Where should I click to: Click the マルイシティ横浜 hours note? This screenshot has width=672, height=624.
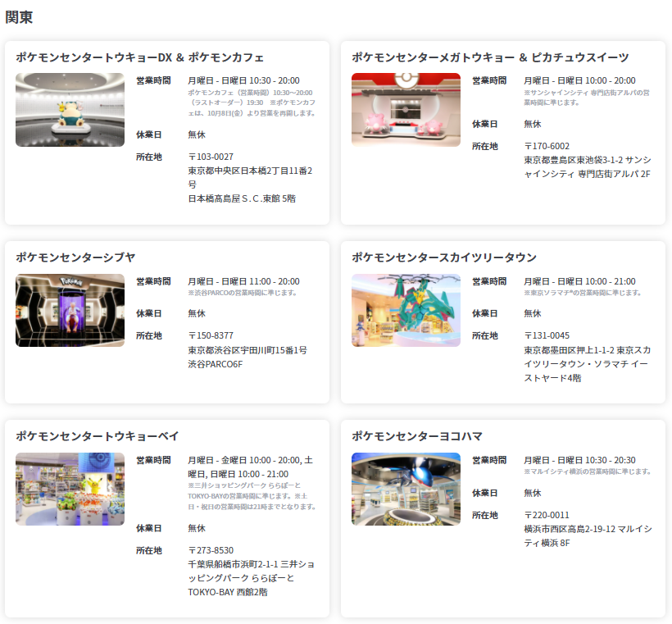coord(588,471)
